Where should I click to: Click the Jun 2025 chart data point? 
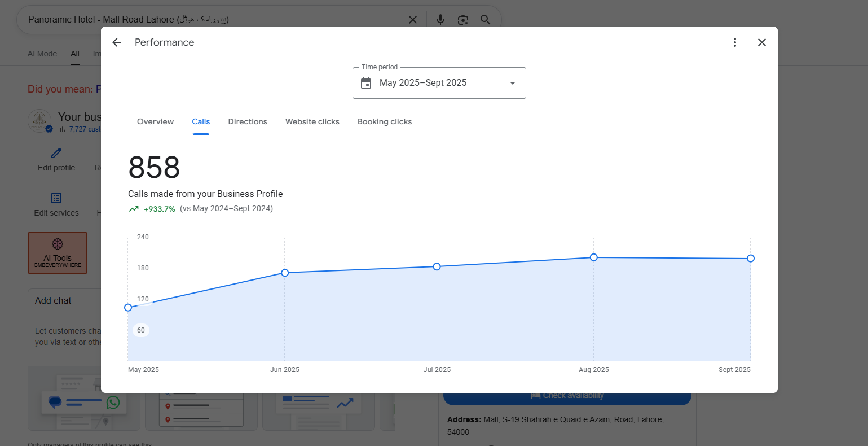click(x=285, y=273)
